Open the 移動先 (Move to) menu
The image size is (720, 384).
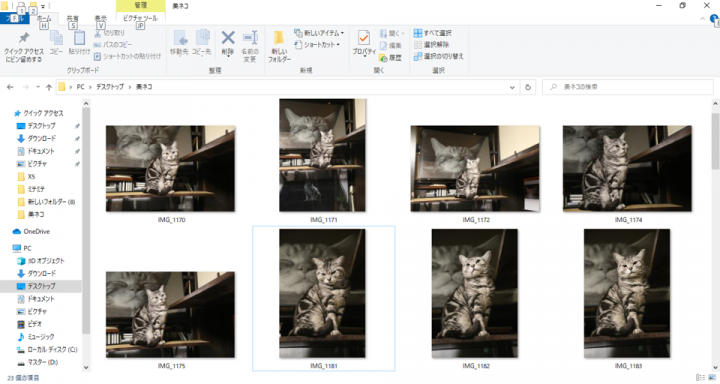(x=179, y=43)
